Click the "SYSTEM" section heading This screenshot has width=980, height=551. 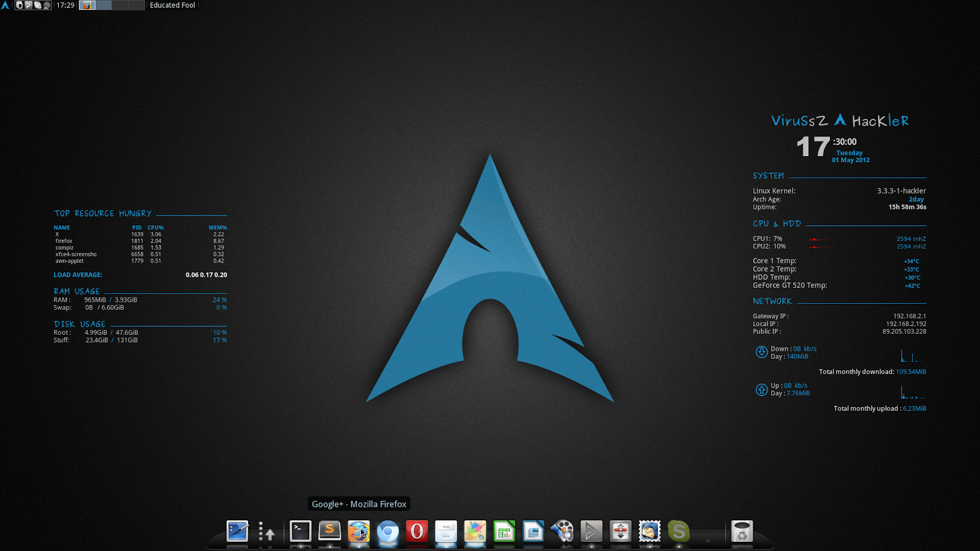pos(769,176)
